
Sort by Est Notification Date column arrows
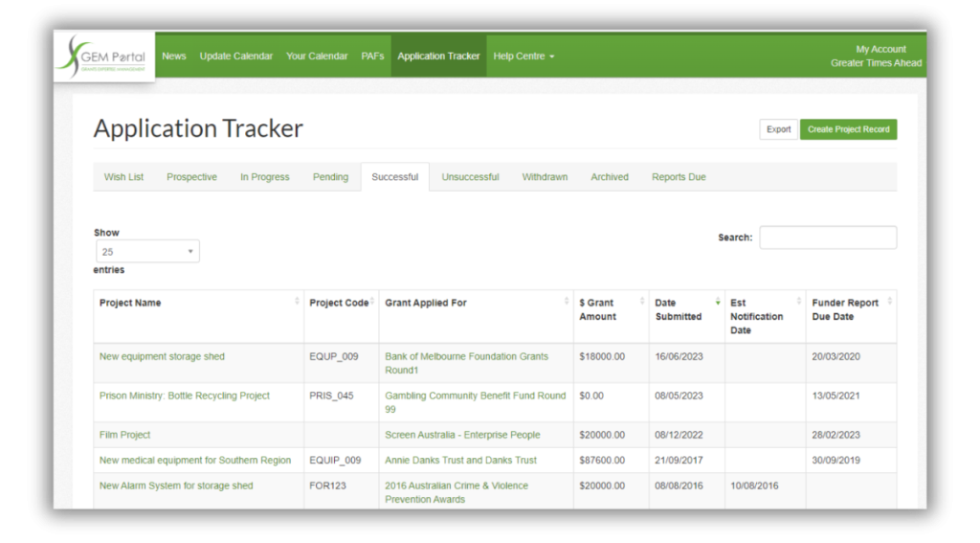[799, 302]
